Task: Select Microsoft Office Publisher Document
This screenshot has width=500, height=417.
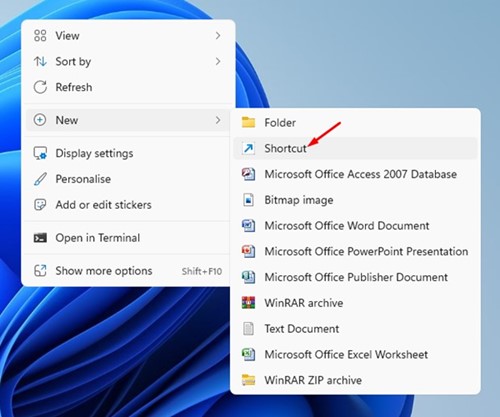Action: coord(355,277)
